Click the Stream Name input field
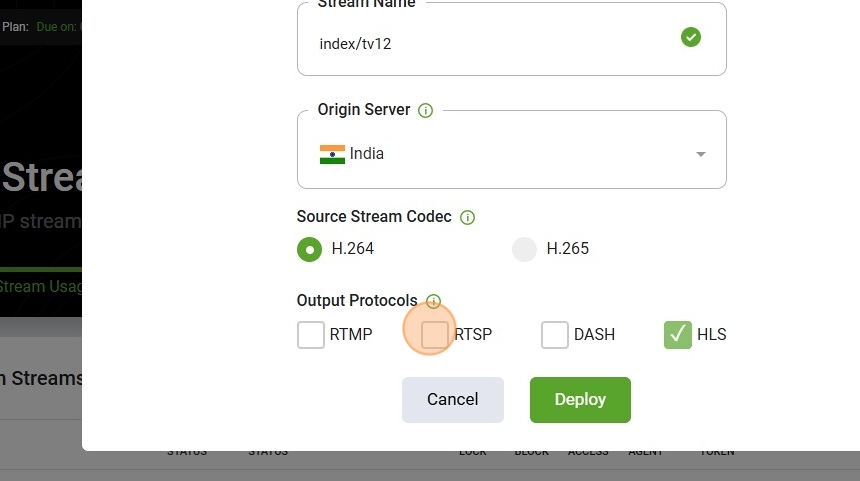The height and width of the screenshot is (481, 860). click(512, 39)
